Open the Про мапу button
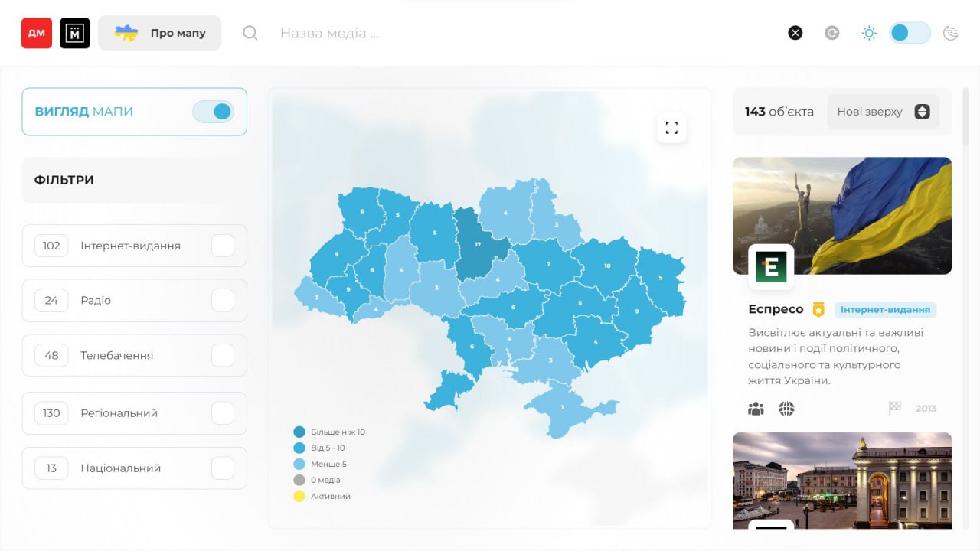 click(x=160, y=33)
